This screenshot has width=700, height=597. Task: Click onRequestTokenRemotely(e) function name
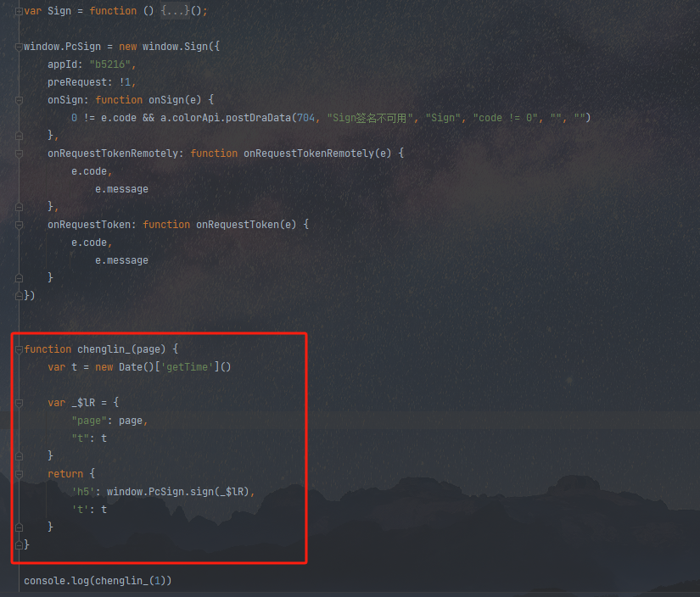click(x=317, y=153)
